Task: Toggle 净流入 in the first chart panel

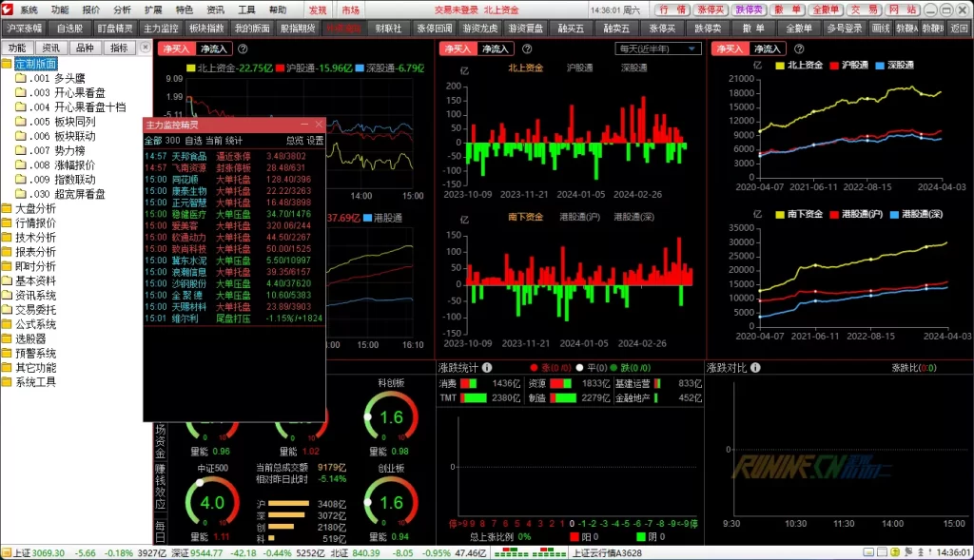Action: click(x=214, y=48)
